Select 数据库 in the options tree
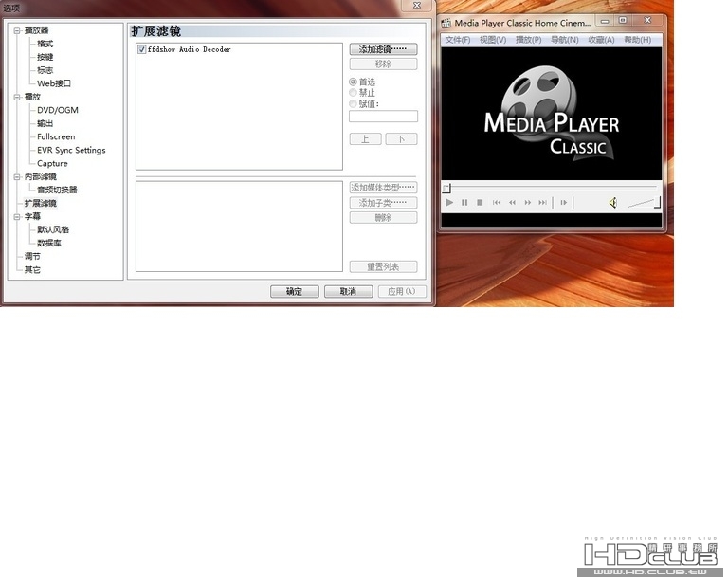This screenshot has height=582, width=728. 49,244
